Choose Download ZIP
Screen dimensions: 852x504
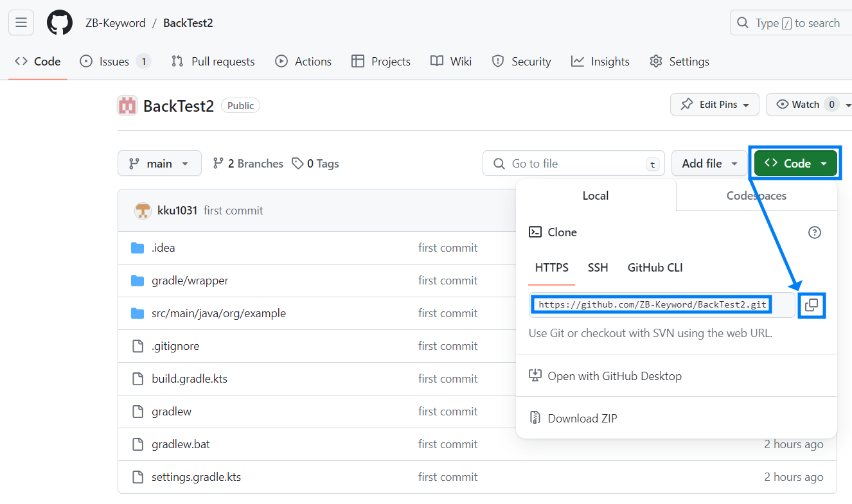click(573, 419)
